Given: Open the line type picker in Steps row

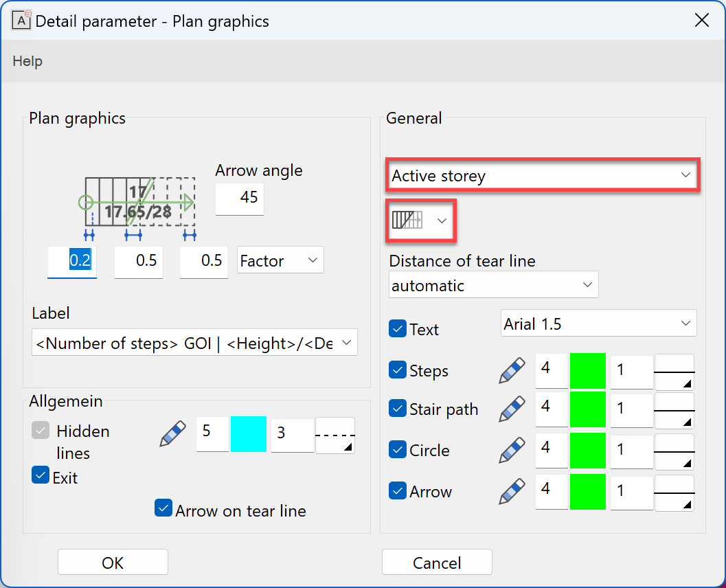Looking at the screenshot, I should click(674, 372).
